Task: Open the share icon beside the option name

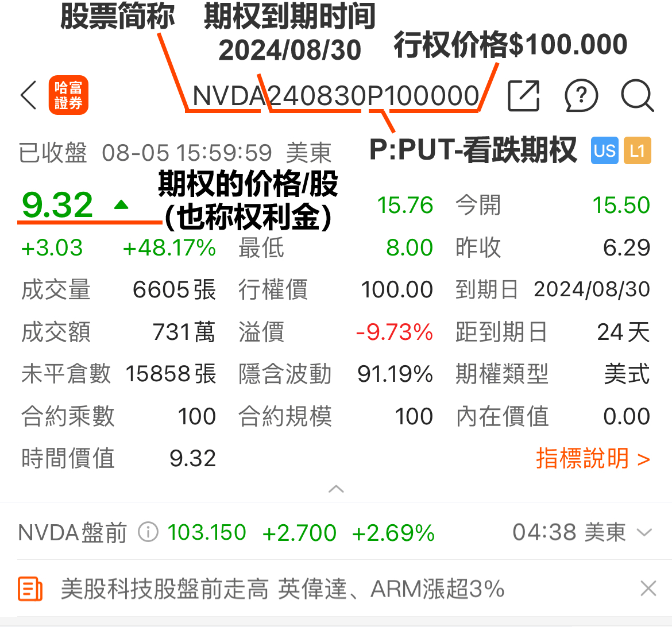Action: click(523, 96)
